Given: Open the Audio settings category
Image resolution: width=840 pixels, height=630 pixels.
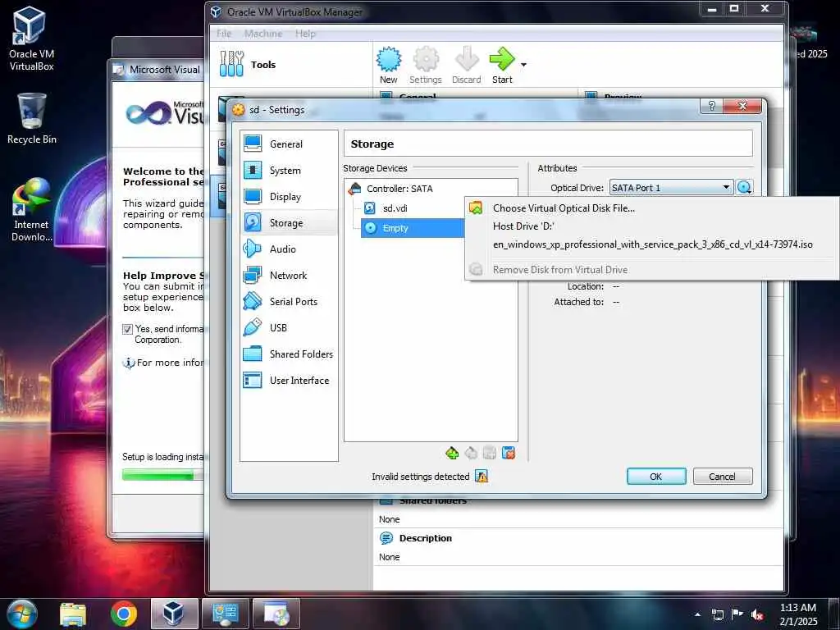Looking at the screenshot, I should coord(288,249).
